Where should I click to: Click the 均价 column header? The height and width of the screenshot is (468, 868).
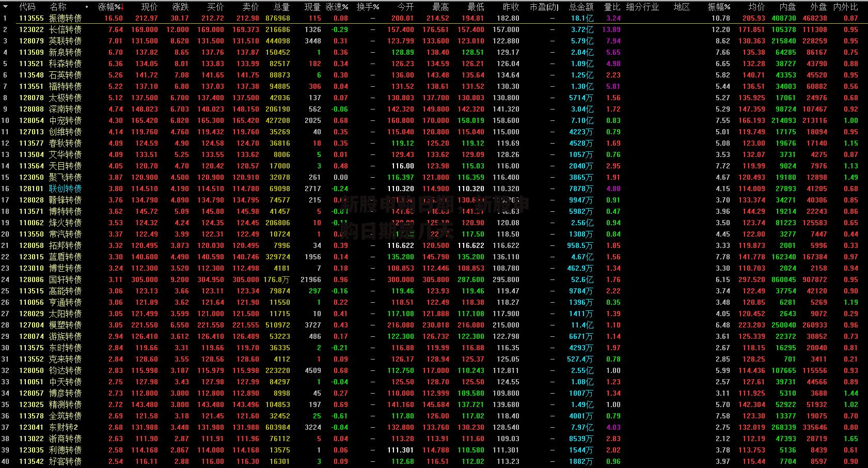coord(756,7)
